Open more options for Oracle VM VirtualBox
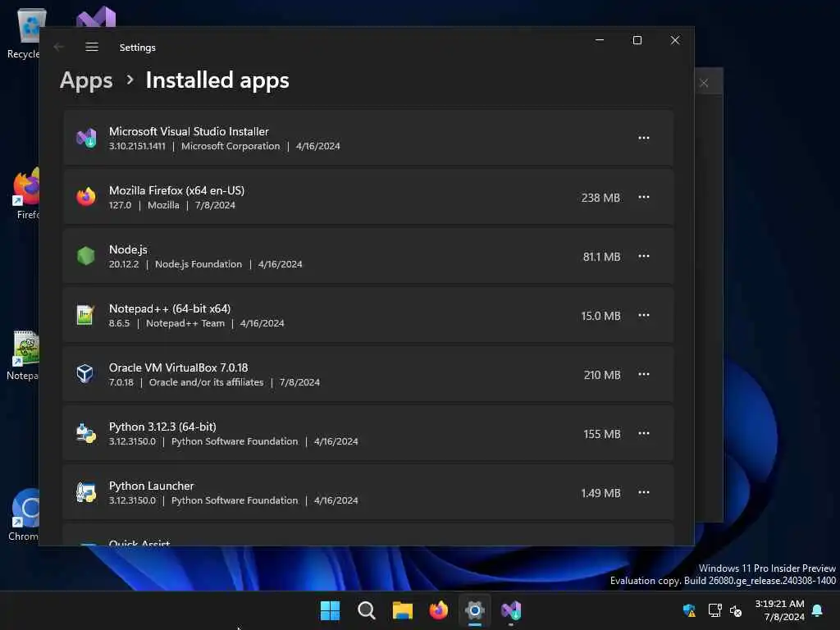This screenshot has height=630, width=840. click(643, 374)
